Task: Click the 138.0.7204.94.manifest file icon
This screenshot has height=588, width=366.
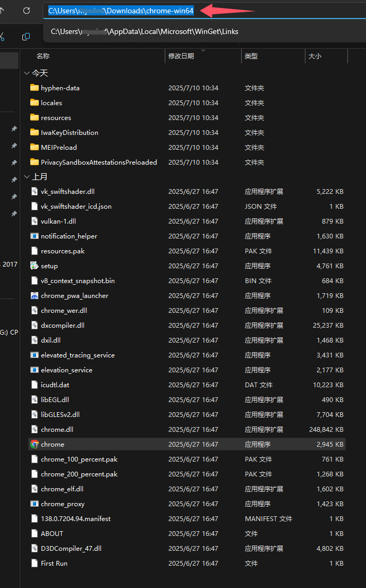Action: click(x=35, y=519)
